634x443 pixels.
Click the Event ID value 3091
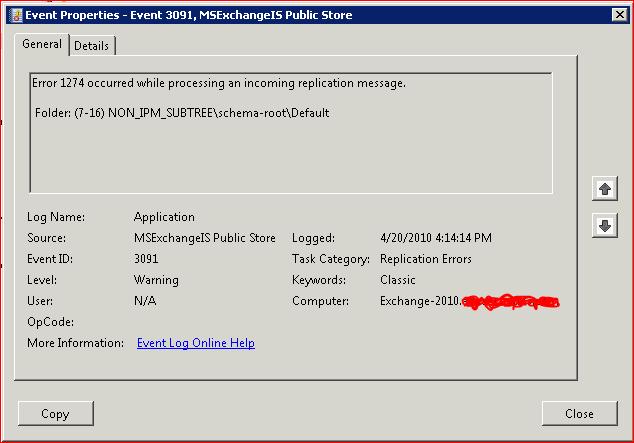[x=146, y=259]
